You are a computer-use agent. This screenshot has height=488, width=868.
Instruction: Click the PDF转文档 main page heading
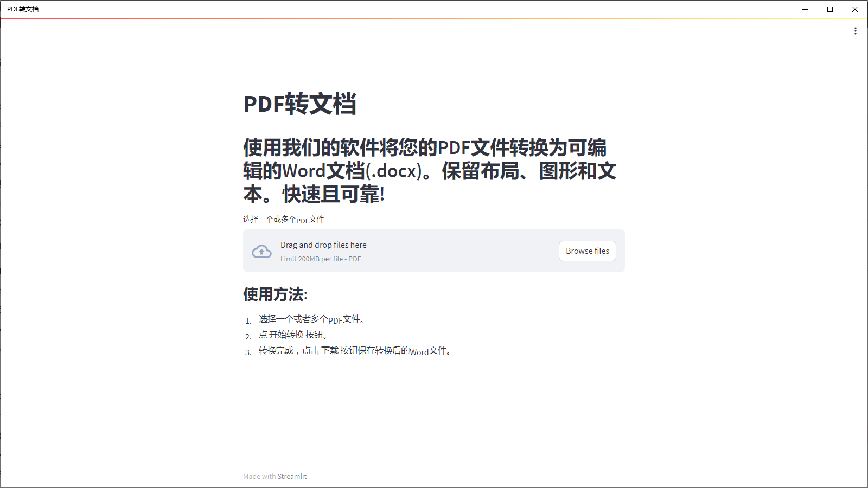(x=300, y=104)
